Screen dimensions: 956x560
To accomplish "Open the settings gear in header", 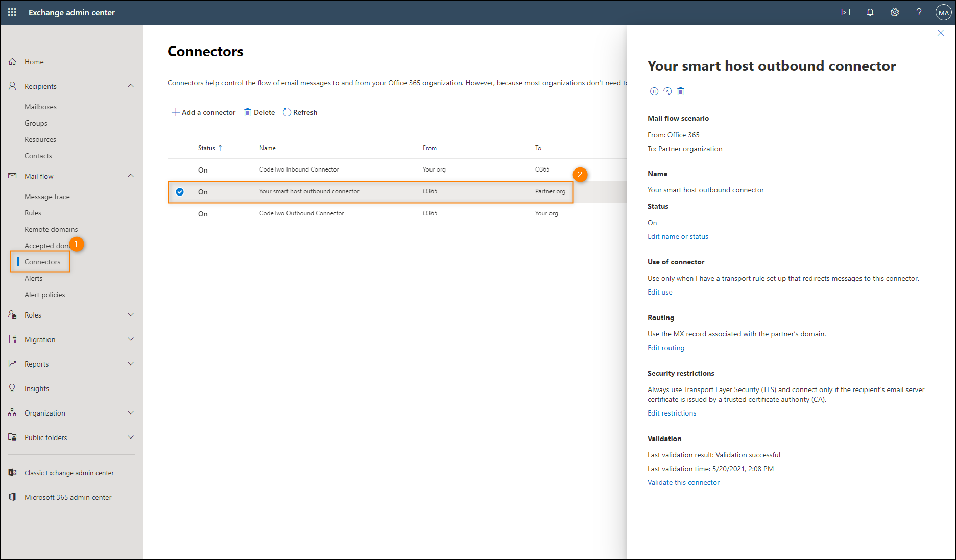I will pos(895,12).
